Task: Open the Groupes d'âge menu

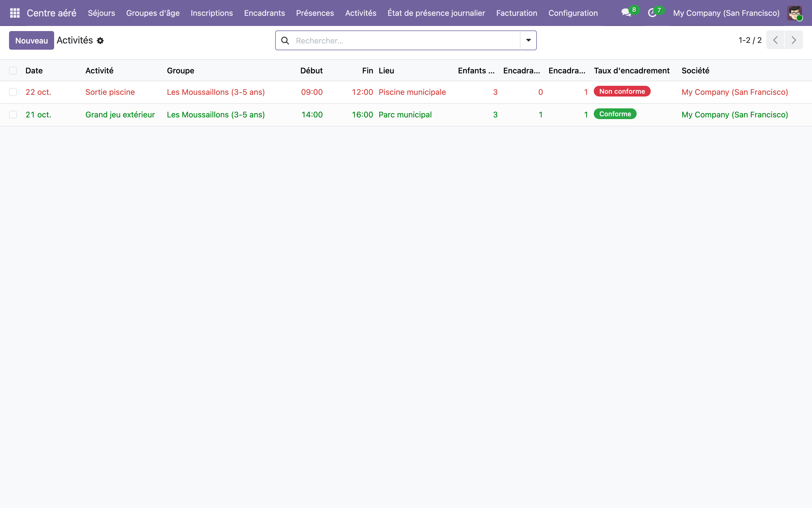Action: point(153,13)
